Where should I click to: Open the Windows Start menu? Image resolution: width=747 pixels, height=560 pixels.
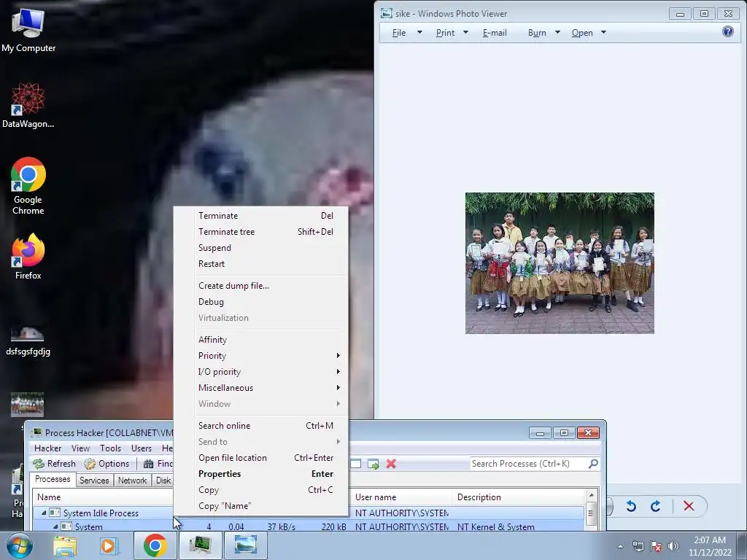pos(20,545)
